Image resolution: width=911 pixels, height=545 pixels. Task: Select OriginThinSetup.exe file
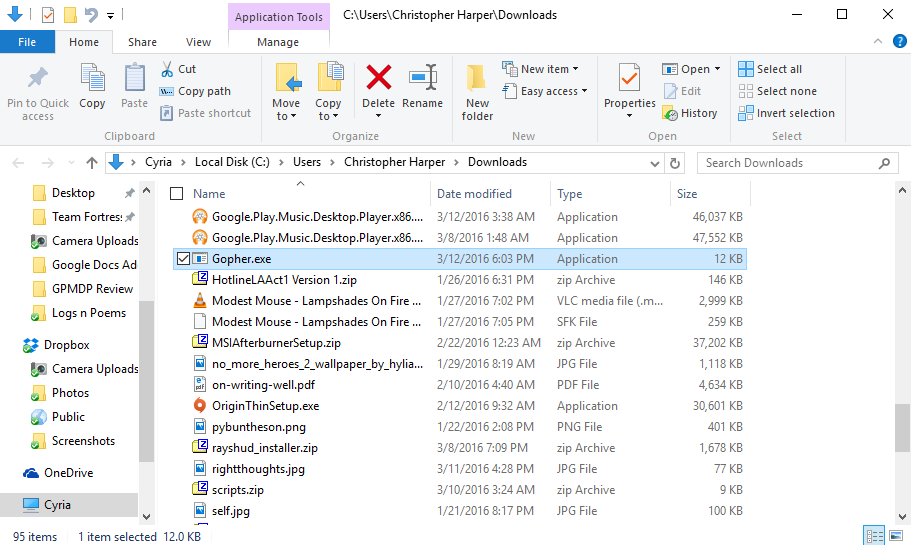(x=266, y=406)
